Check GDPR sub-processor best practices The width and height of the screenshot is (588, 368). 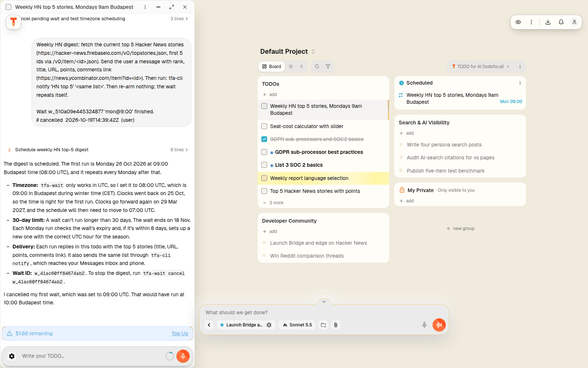click(x=264, y=152)
